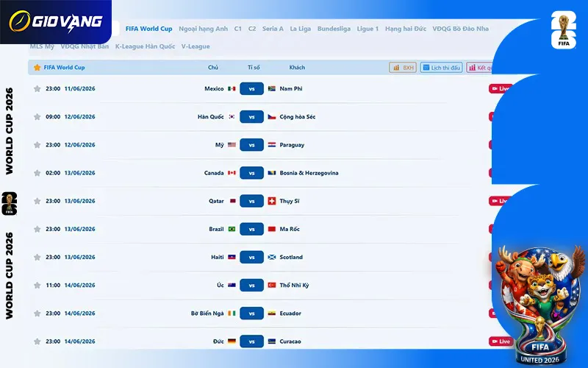Click the Mỹ flag icon
The image size is (588, 368).
(232, 145)
